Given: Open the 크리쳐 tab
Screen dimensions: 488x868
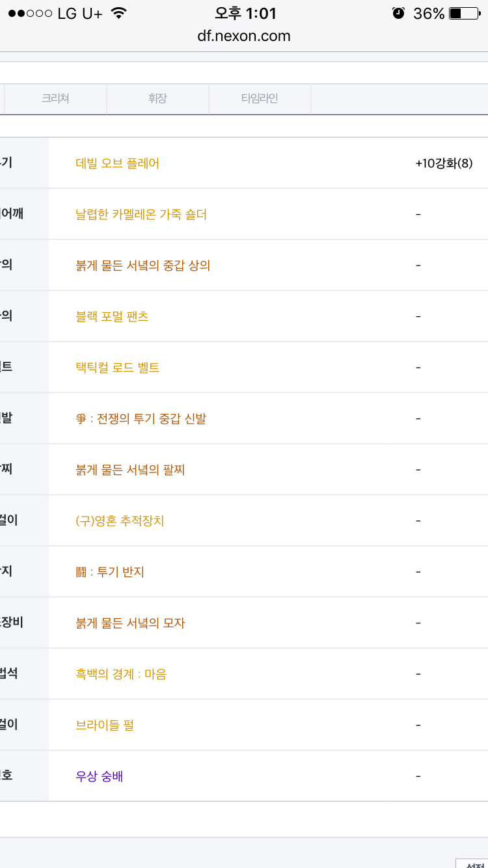Looking at the screenshot, I should point(55,99).
